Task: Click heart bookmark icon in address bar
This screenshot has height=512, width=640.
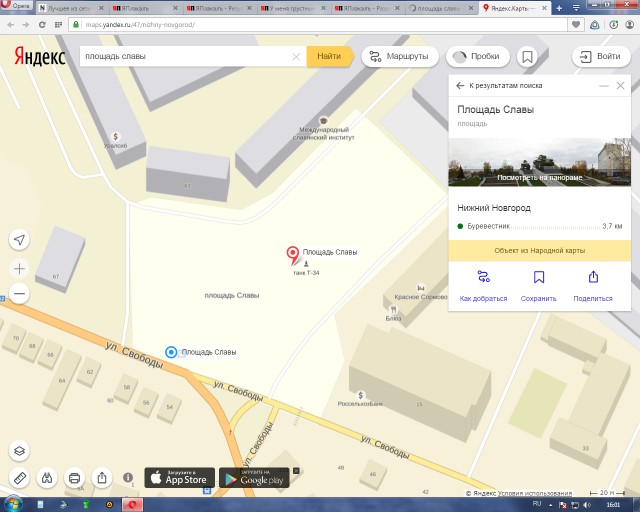Action: (x=576, y=24)
